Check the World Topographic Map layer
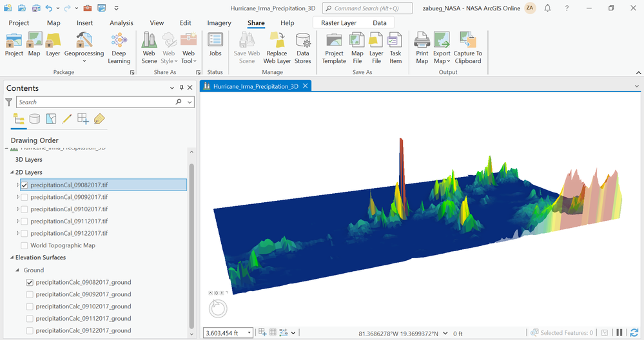Viewport: 644px width, 340px height. tap(24, 245)
